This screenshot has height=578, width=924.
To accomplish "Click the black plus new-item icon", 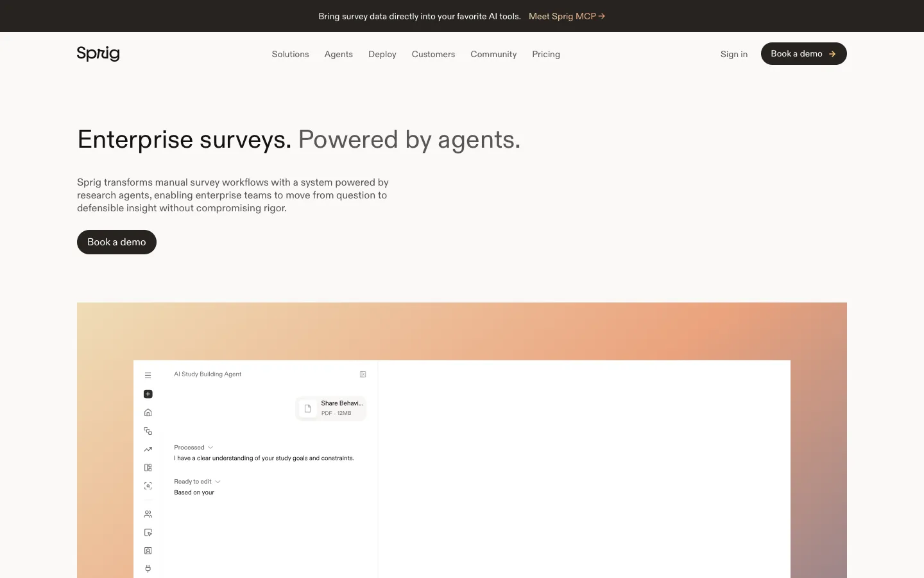I will 148,394.
